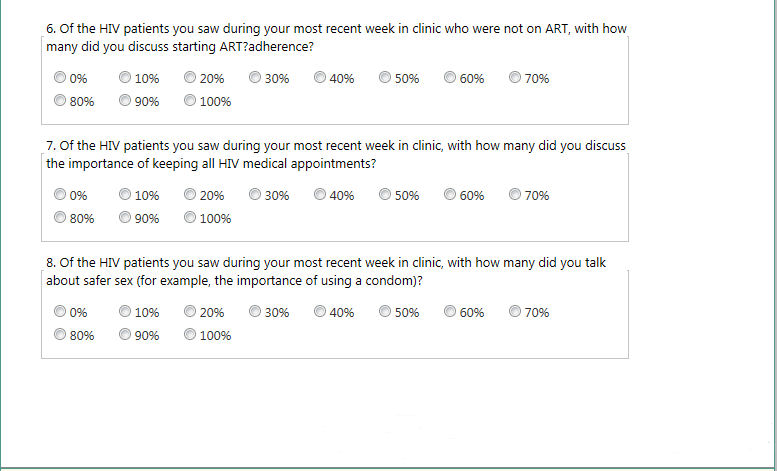The image size is (777, 471).
Task: Pick 90% for question 8 on safer sex
Action: point(125,335)
